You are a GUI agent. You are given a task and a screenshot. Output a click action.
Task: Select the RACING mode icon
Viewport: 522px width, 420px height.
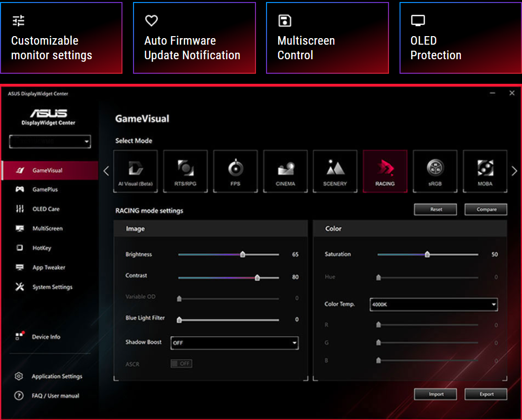[x=385, y=171]
